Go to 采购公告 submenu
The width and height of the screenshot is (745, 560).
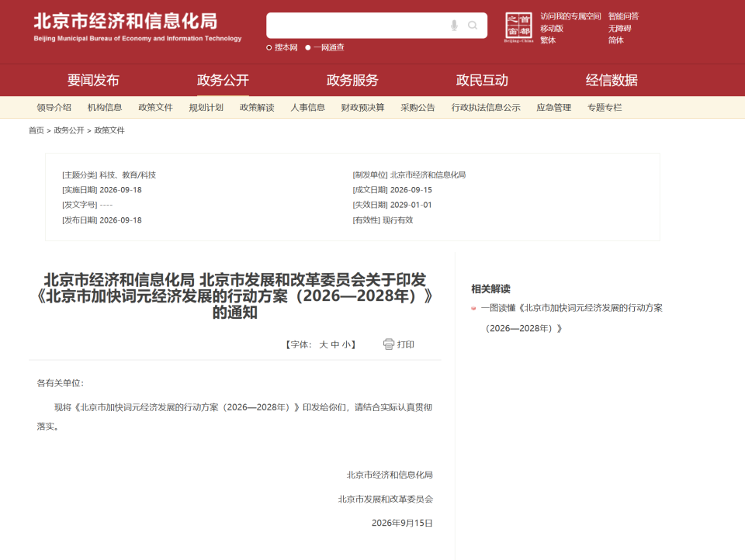click(418, 107)
